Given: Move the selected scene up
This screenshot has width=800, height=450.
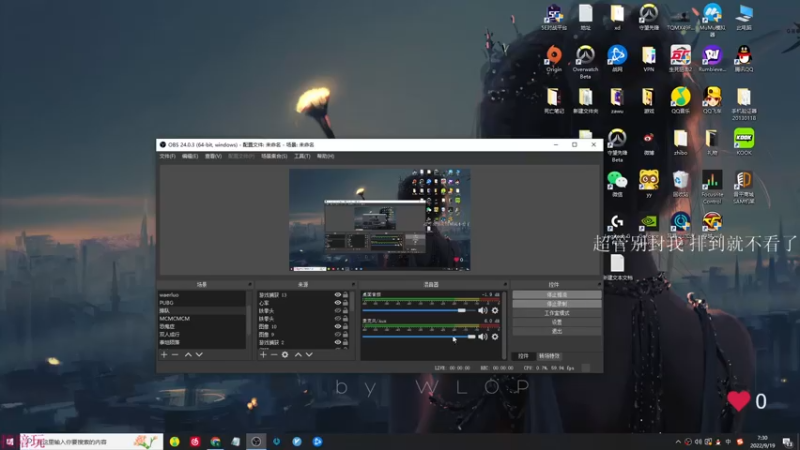Looking at the screenshot, I should (188, 354).
